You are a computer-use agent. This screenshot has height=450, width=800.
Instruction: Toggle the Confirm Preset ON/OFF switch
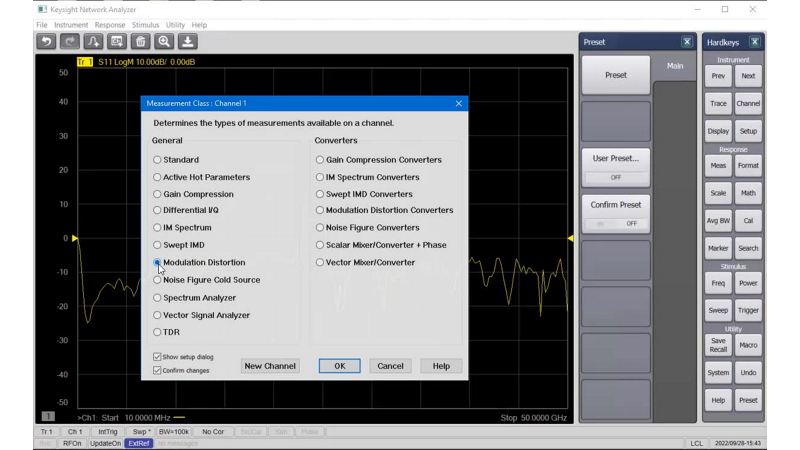click(616, 223)
